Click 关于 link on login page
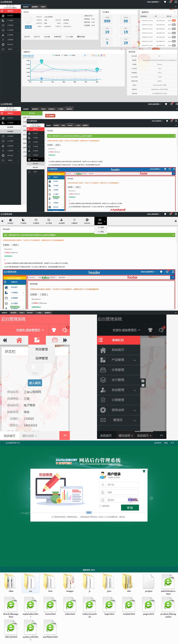The width and height of the screenshot is (178, 644). pyautogui.click(x=172, y=443)
